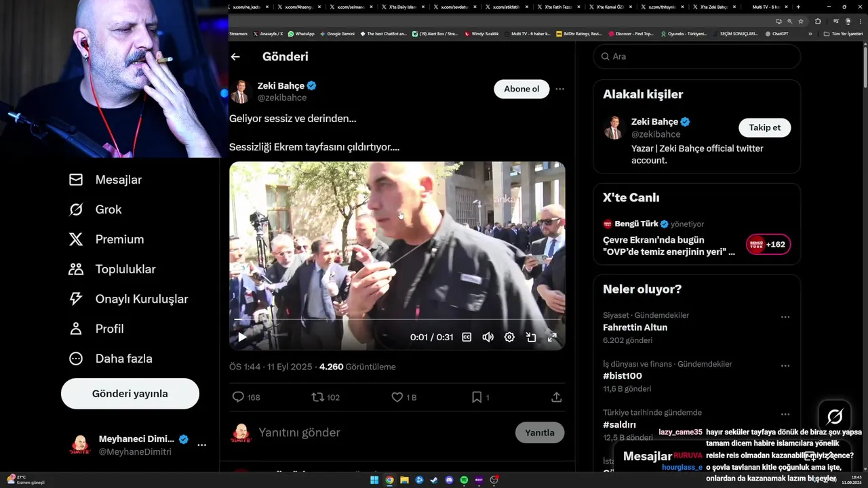Click the picture-in-picture icon in the video player
The height and width of the screenshot is (488, 868).
[531, 337]
